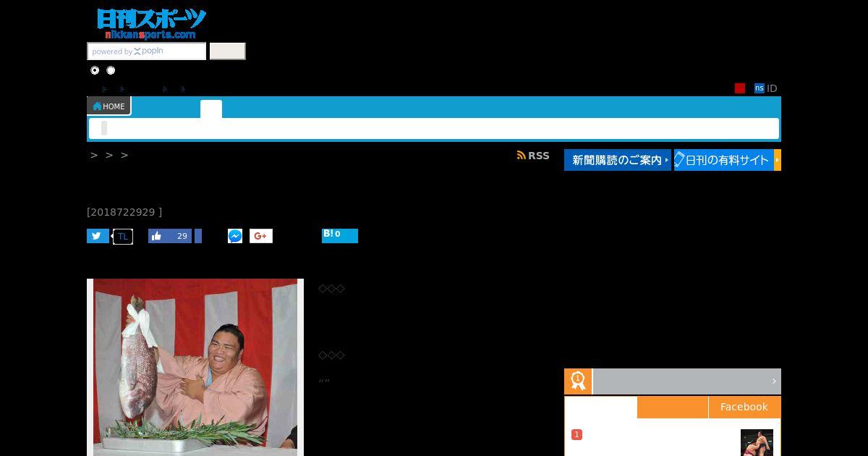Screen dimensions: 868x456
Task: Send article via Messenger icon
Action: (x=235, y=236)
